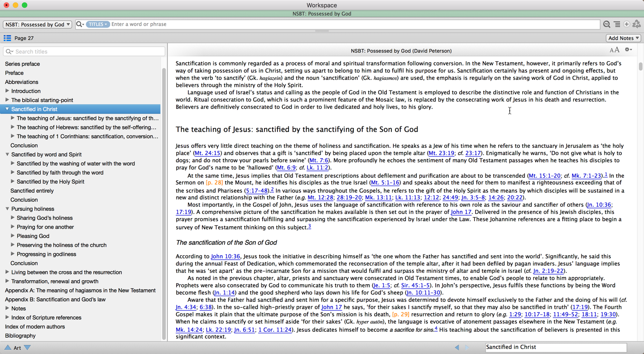Click the down triangle next to Art
Viewport: 644px width, 354px height.
coord(28,348)
